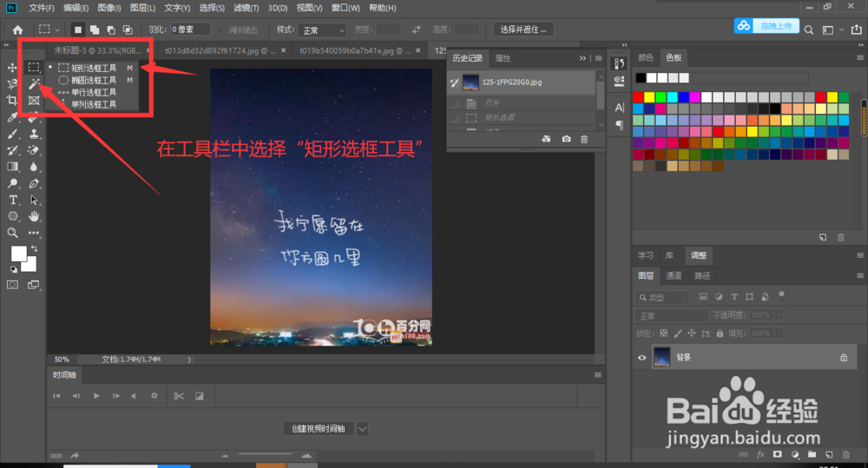Open the 图层(L) menu
The image size is (868, 468).
coord(142,8)
